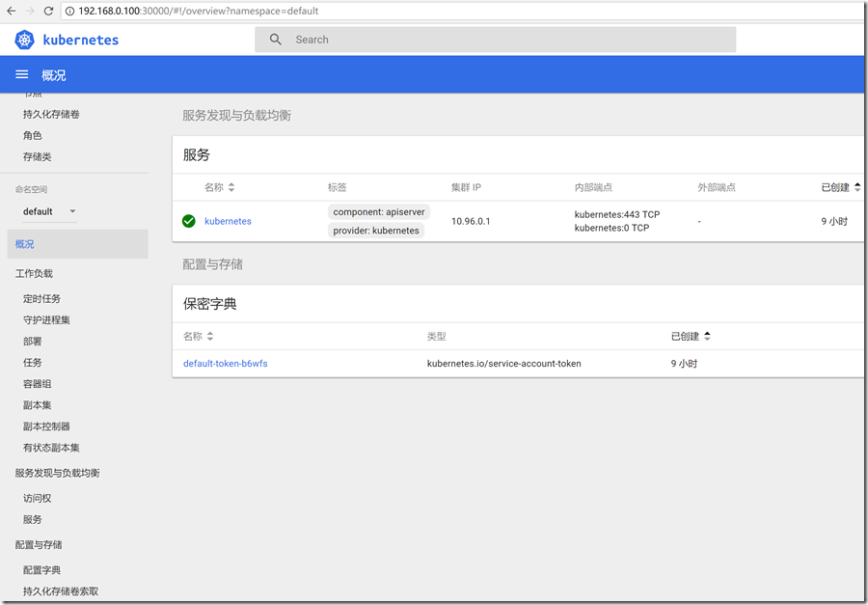Select 定时任务 in sidebar
The image size is (868, 605).
[41, 298]
